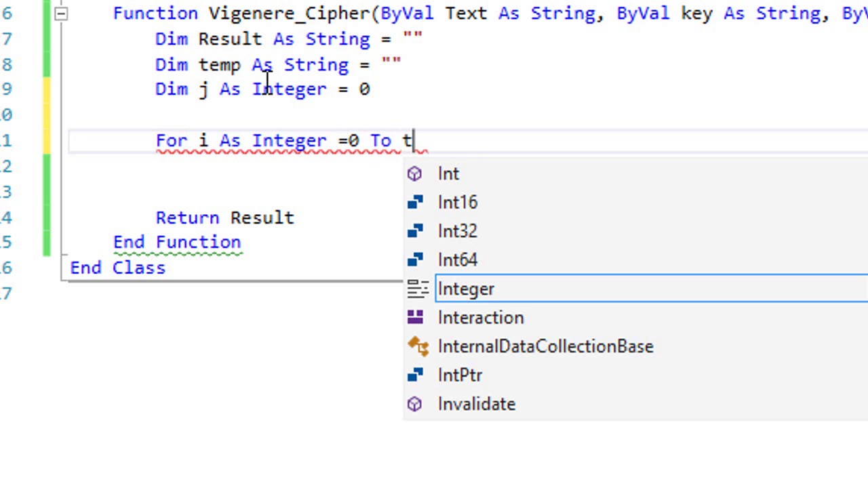Click the Int16 structure icon
Image resolution: width=868 pixels, height=488 pixels.
point(415,202)
